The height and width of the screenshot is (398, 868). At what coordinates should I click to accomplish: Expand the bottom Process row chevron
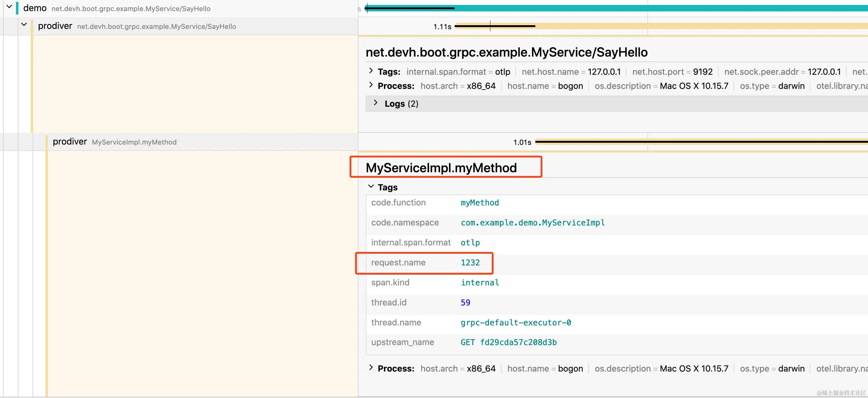click(x=371, y=368)
